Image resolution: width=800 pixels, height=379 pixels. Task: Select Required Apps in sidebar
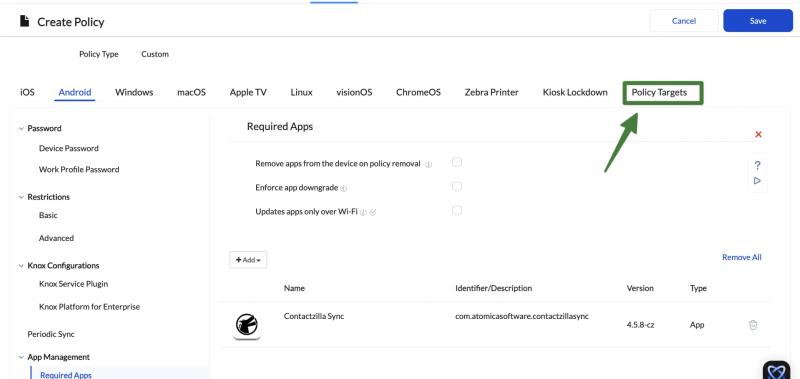pos(66,375)
